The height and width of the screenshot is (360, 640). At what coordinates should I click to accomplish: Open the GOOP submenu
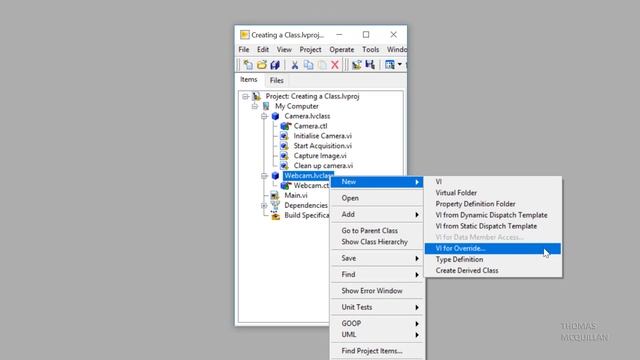(x=377, y=323)
